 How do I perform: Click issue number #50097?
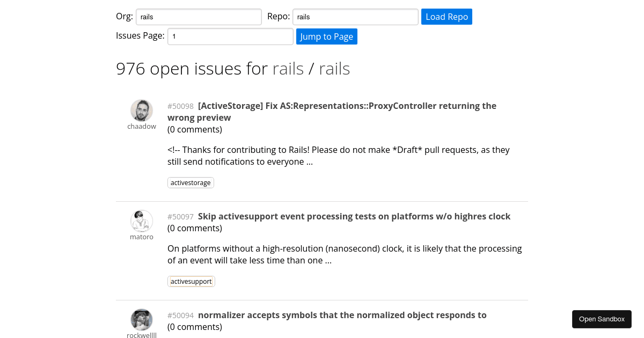tap(180, 217)
